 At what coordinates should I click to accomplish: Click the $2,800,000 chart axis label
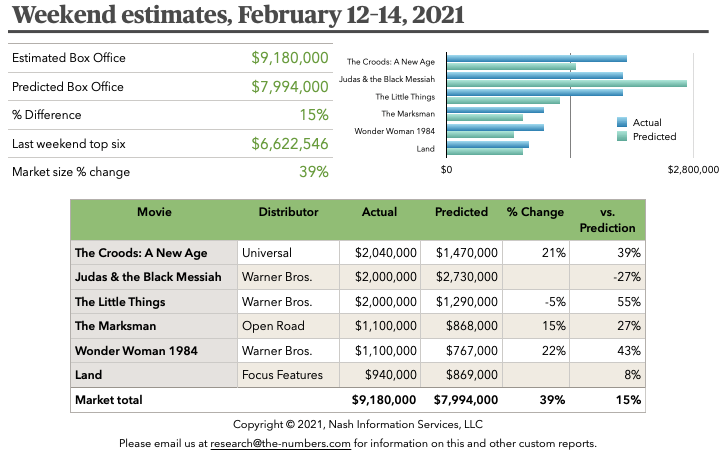pos(693,170)
